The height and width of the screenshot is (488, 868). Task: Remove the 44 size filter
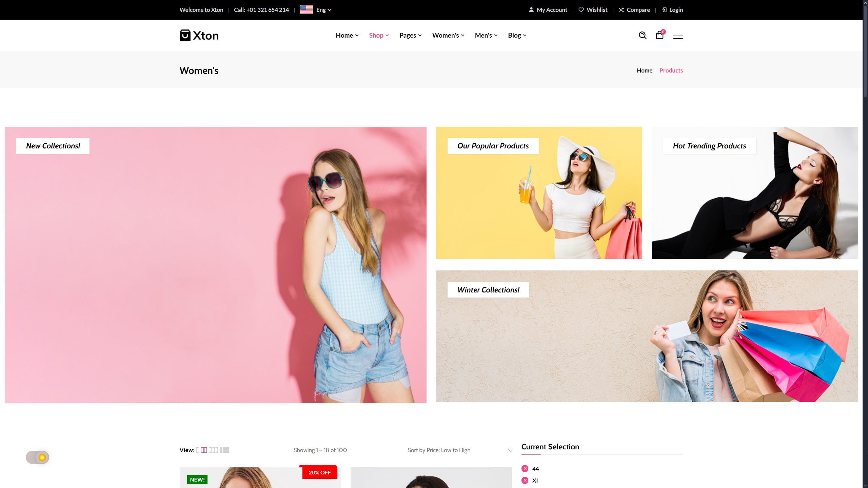525,469
